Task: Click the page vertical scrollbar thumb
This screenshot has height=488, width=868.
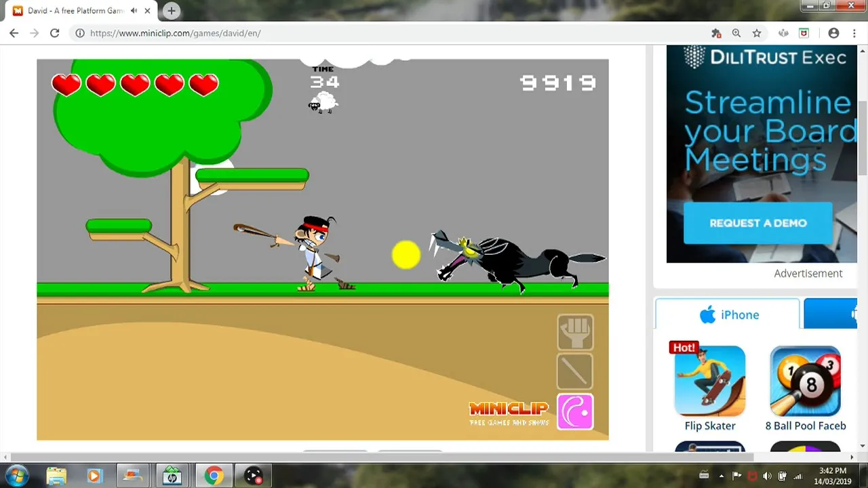Action: tap(863, 139)
